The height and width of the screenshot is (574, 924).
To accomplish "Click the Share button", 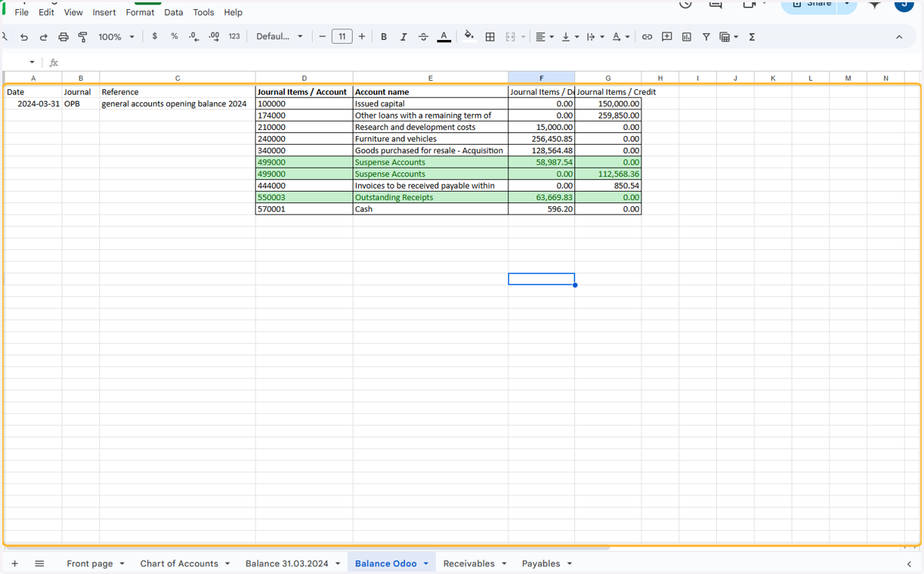I will pos(810,5).
